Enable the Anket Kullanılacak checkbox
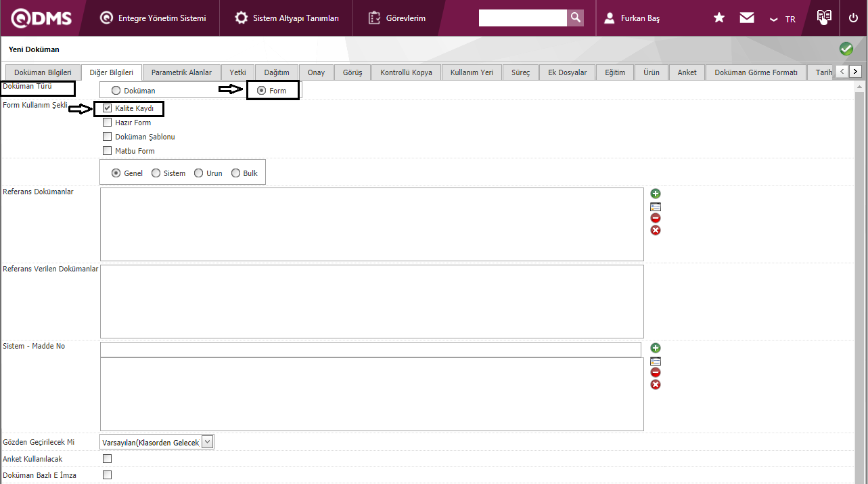 (x=107, y=459)
